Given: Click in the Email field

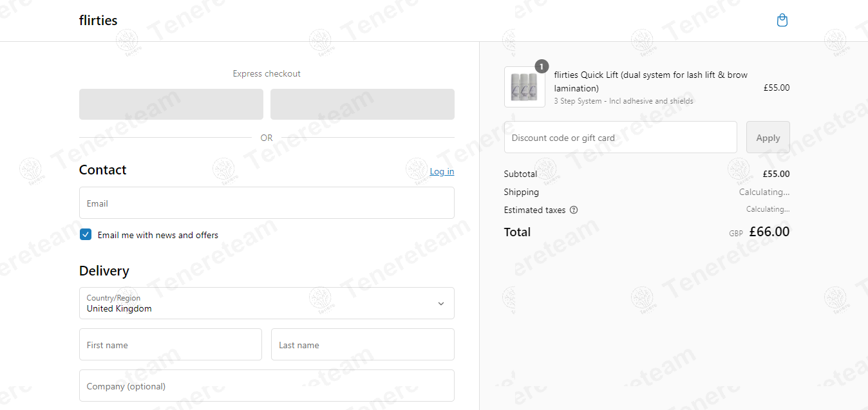Looking at the screenshot, I should [267, 203].
